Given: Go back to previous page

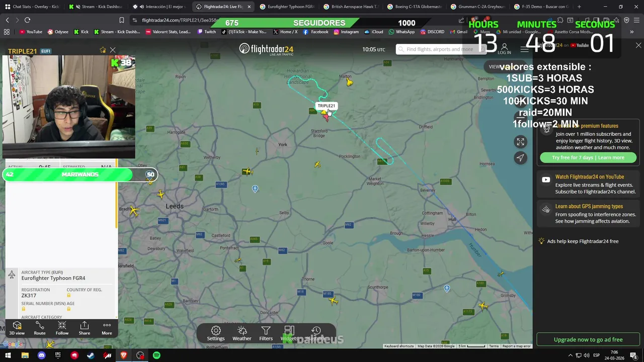Looking at the screenshot, I should [x=7, y=20].
